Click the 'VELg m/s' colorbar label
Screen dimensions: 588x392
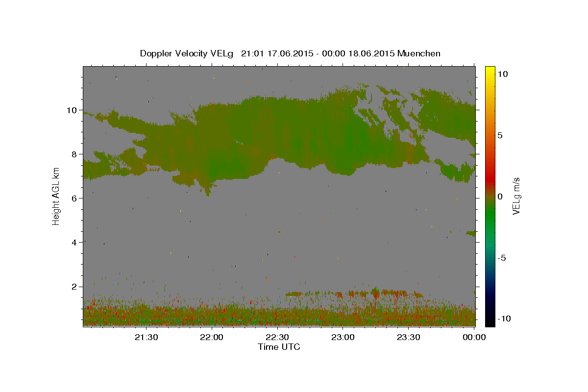click(x=516, y=196)
